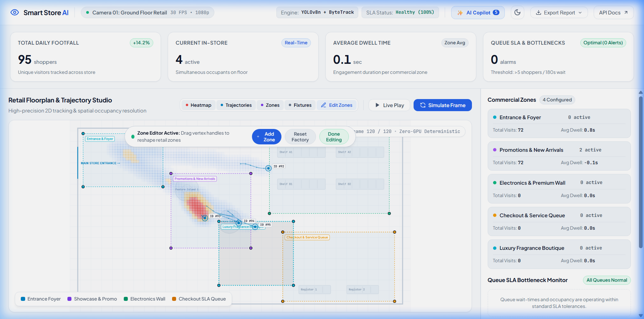Toggle the Fixtures layer

[x=300, y=105]
